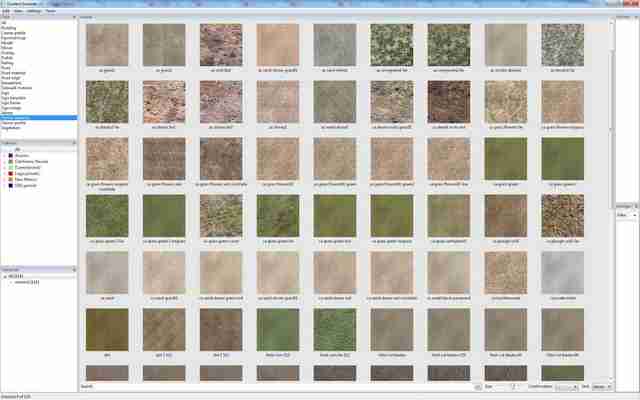Screen dimensions: 640x400
Task: Open the first menu in the menu bar
Action: coord(6,11)
